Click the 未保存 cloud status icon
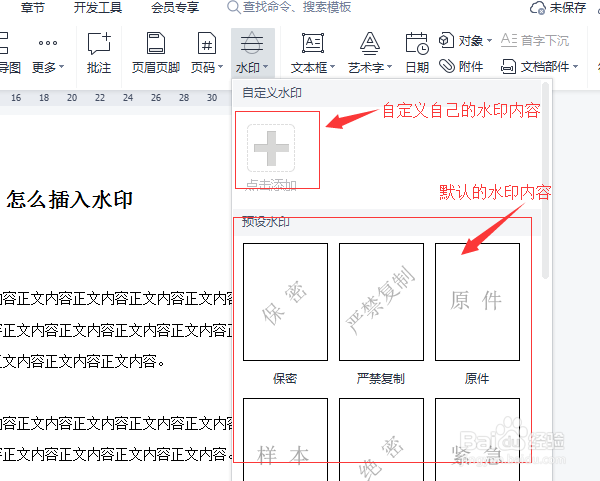 537,8
